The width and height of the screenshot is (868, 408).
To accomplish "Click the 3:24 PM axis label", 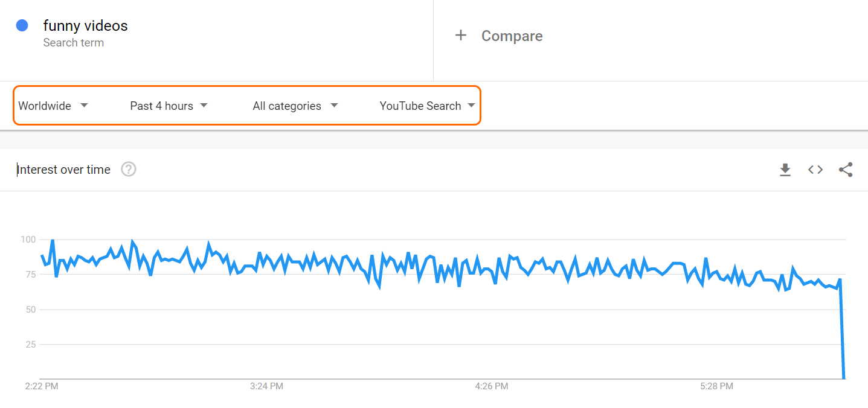I will tap(266, 386).
